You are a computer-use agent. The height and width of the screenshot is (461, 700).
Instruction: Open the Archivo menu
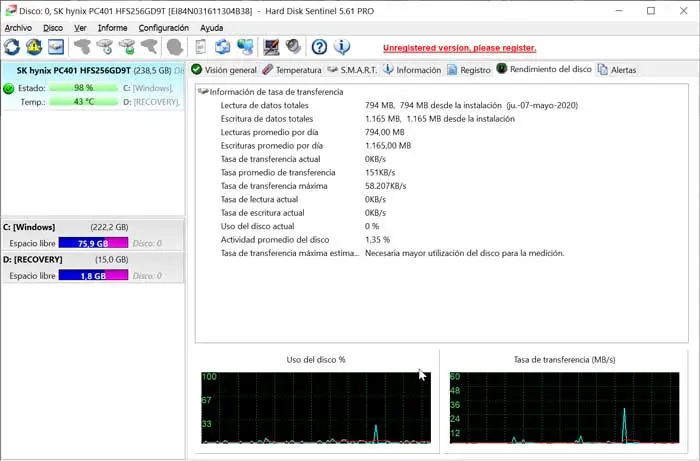click(18, 28)
